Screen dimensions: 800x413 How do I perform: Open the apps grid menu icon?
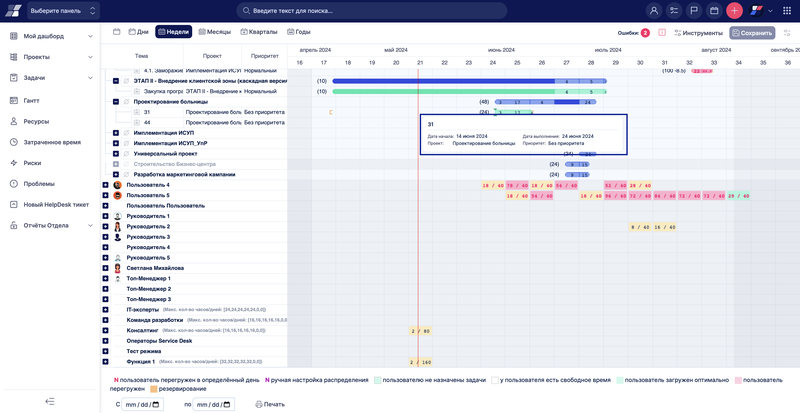click(x=787, y=11)
